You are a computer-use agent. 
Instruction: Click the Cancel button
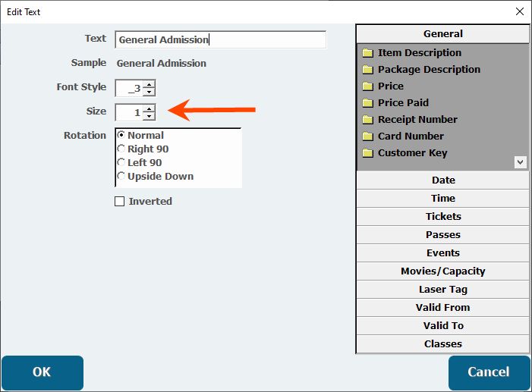click(489, 372)
